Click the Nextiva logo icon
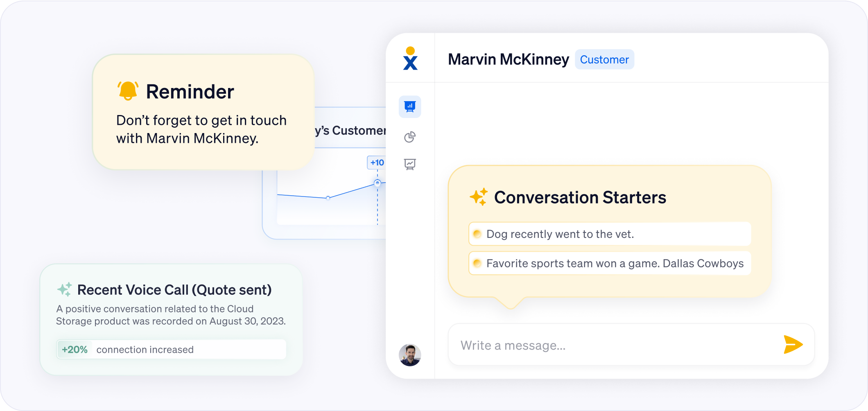Screen dimensions: 868x411 (x=410, y=59)
